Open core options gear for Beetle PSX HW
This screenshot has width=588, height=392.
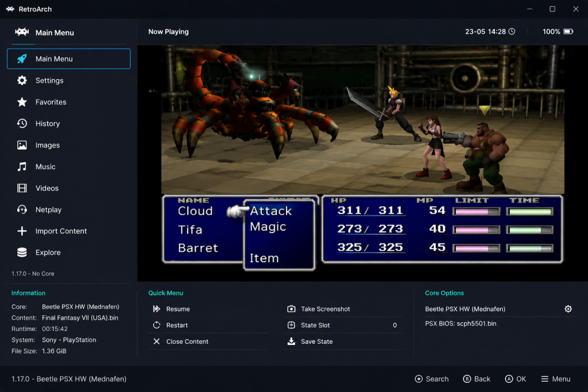tap(568, 309)
